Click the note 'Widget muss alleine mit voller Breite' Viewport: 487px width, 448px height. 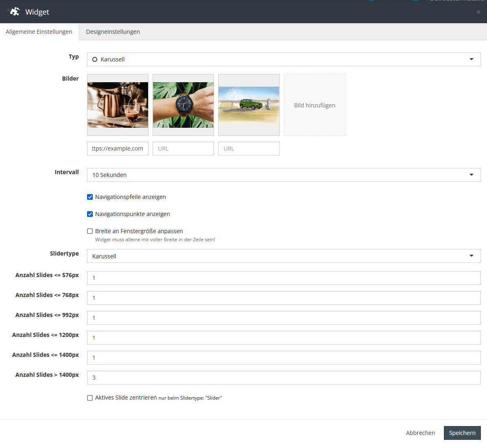click(155, 240)
